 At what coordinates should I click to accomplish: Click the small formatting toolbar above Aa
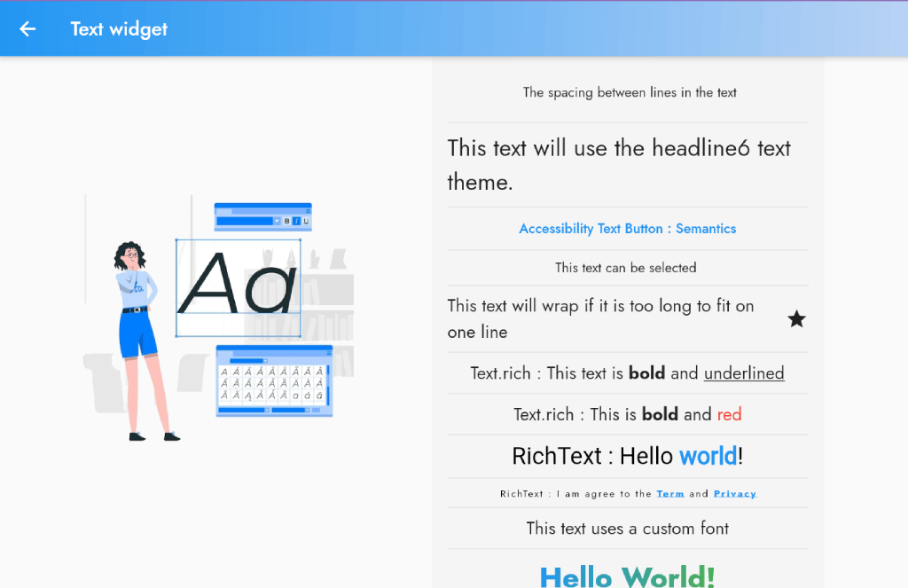[262, 217]
